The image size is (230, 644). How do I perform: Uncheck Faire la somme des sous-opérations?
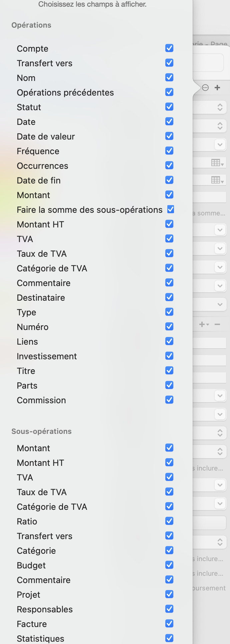[x=170, y=209]
